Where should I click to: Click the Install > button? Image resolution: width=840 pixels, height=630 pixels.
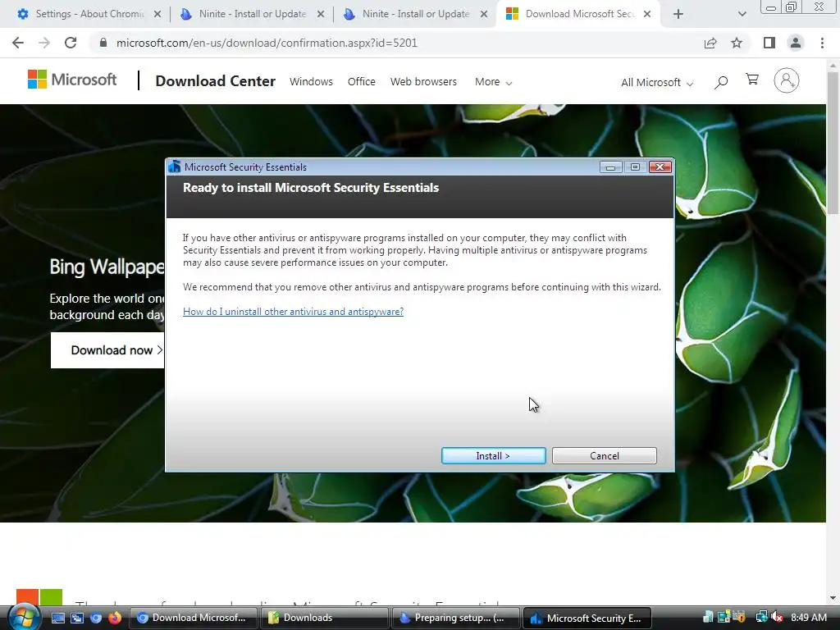click(x=493, y=456)
